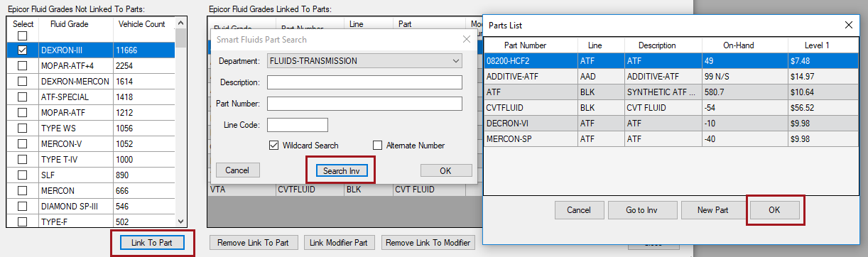The width and height of the screenshot is (868, 257).
Task: Check the TYPE-F row checkbox
Action: [x=22, y=222]
